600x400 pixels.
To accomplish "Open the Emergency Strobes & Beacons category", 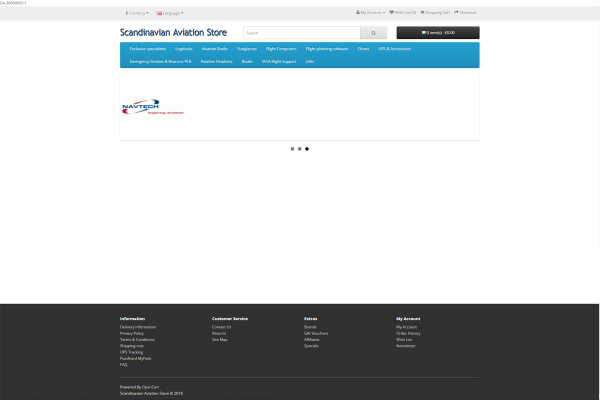I will click(x=160, y=61).
